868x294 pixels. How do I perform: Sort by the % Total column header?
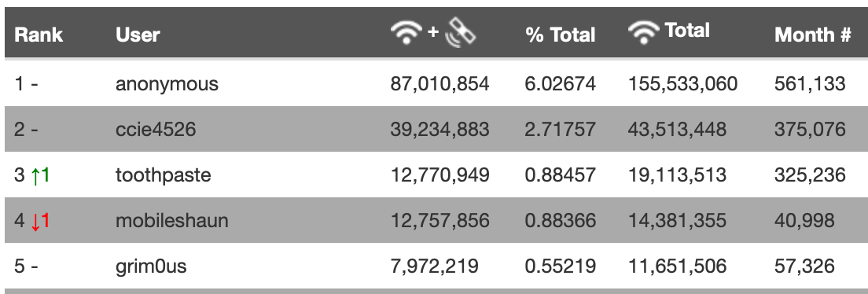pos(560,35)
